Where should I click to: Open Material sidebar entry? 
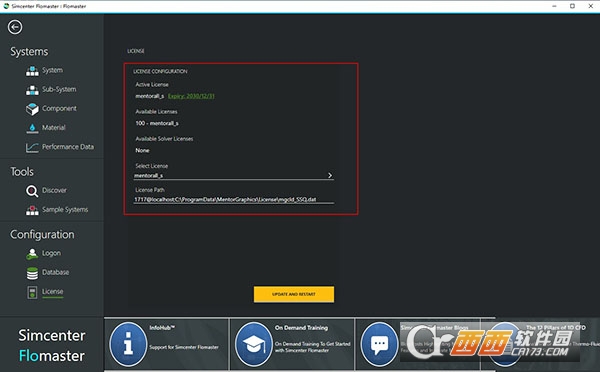click(x=54, y=127)
